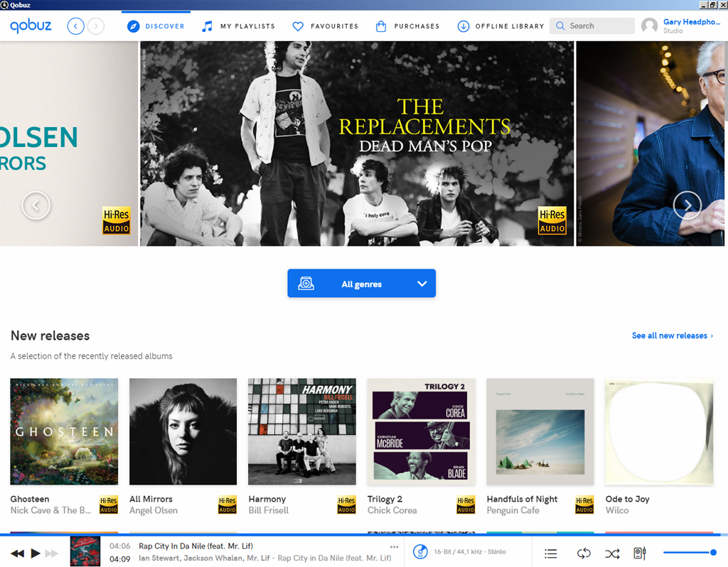Click Hi-Res badge next to Ghosteen
728x567 pixels.
coord(109,504)
